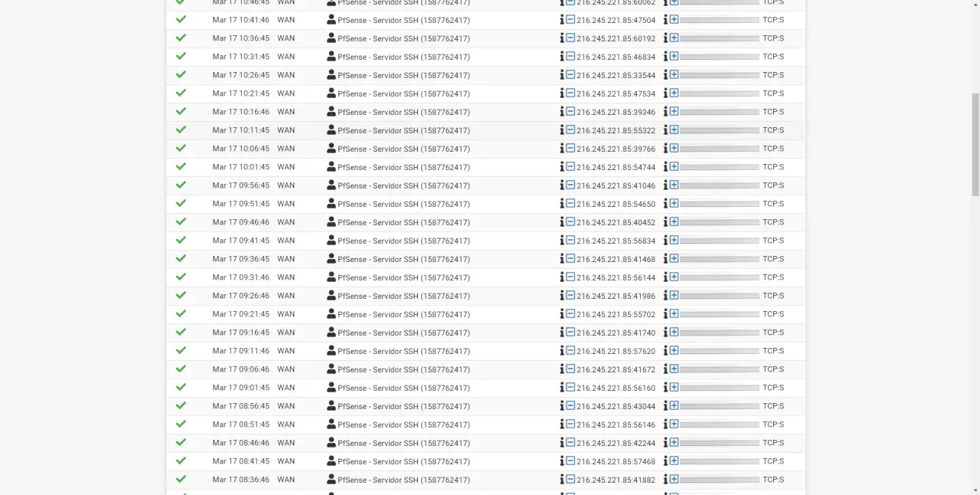Click info icon left of 216.245.221.85:54744
This screenshot has height=495, width=980.
click(562, 166)
